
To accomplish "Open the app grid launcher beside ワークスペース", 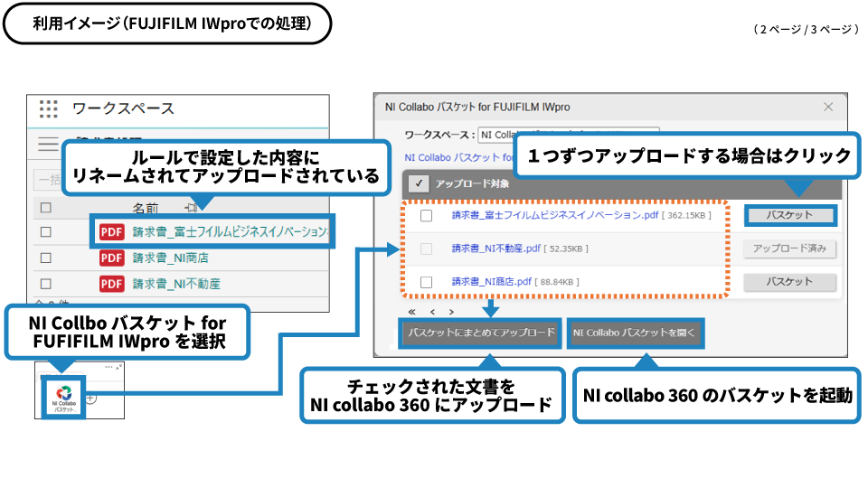I will point(49,108).
